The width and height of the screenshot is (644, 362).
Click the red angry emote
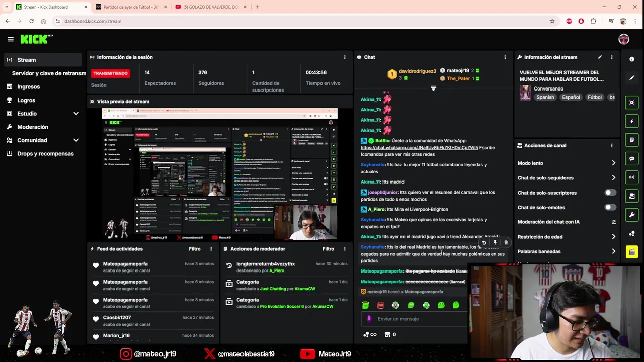[x=380, y=305]
